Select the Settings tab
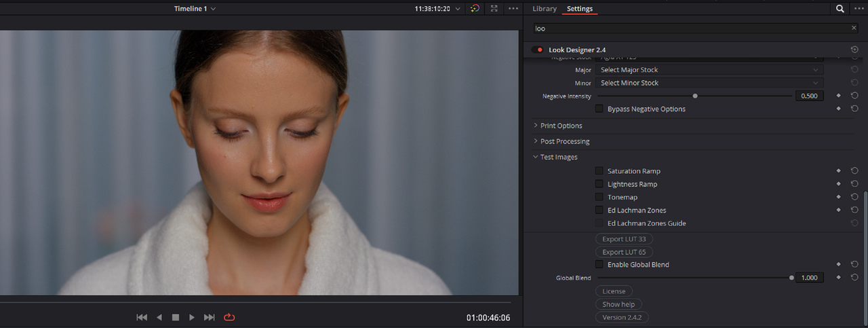Image resolution: width=868 pixels, height=328 pixels. [x=580, y=9]
